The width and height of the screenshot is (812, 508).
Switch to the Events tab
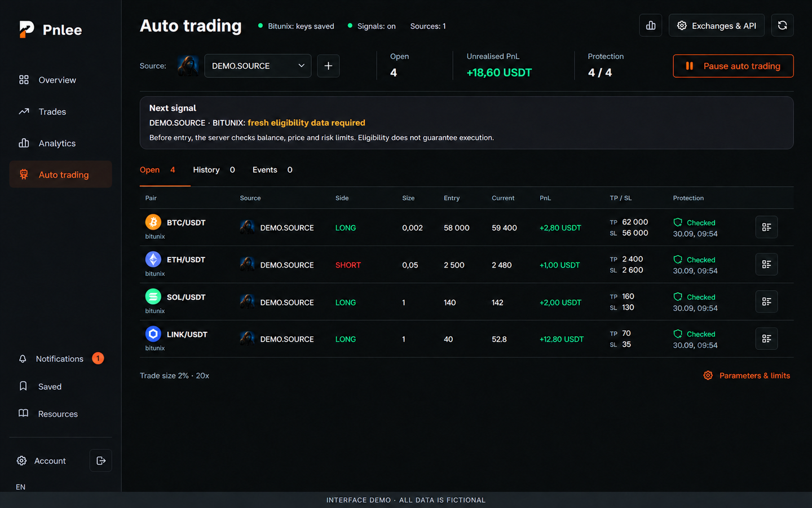coord(272,170)
